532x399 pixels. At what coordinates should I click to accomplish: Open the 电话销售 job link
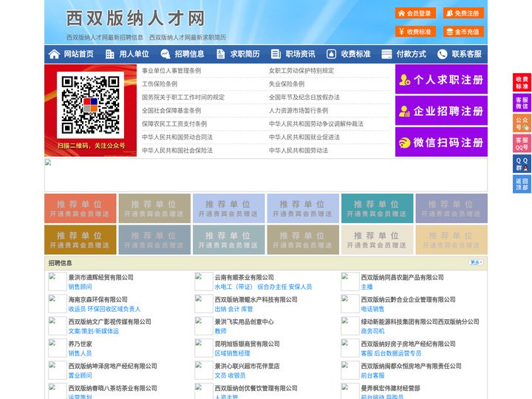coord(372,309)
